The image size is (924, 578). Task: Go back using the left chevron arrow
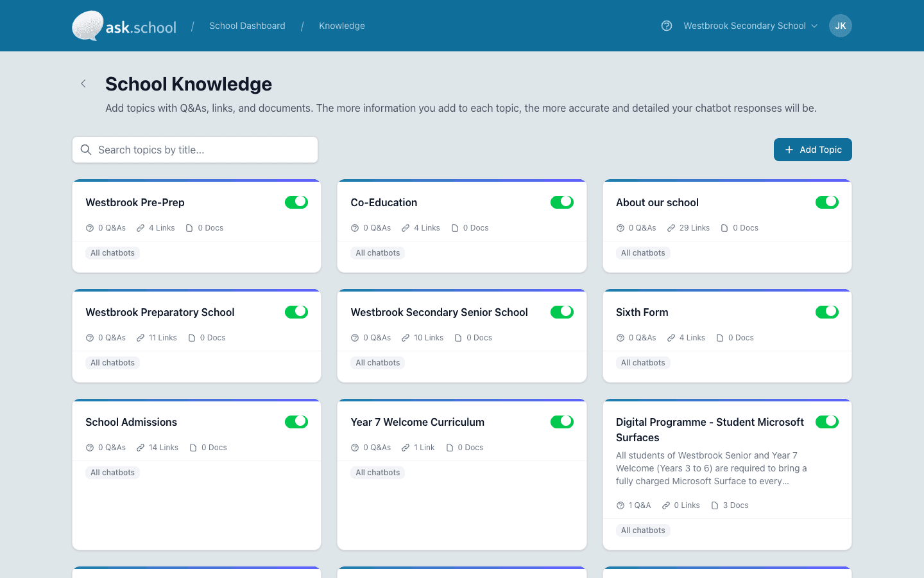pyautogui.click(x=83, y=83)
